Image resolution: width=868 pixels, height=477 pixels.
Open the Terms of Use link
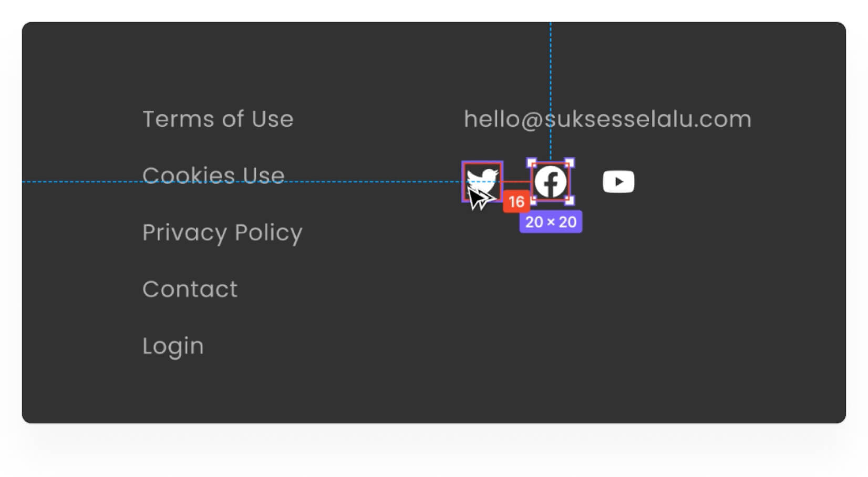218,119
